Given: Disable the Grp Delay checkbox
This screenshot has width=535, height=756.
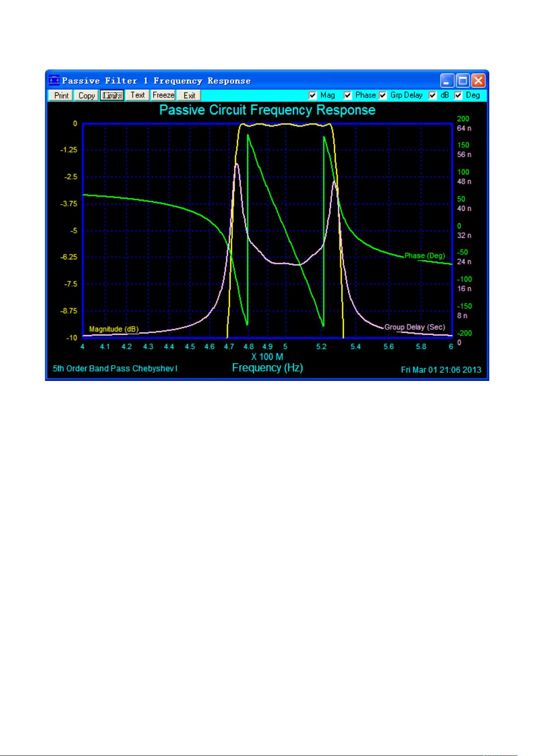Looking at the screenshot, I should pos(383,96).
